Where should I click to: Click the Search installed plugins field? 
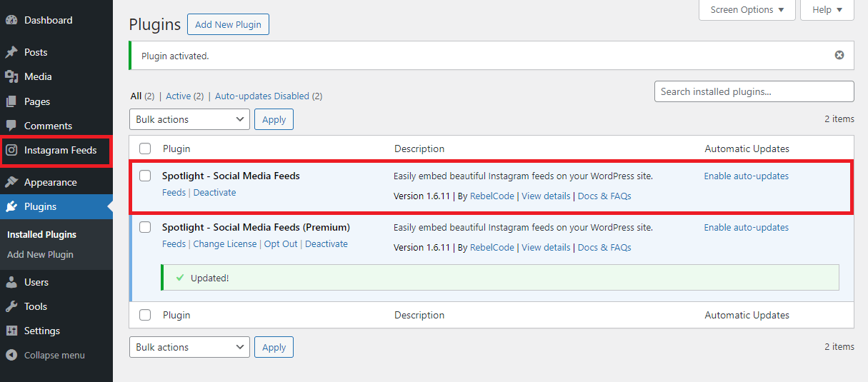tap(754, 91)
